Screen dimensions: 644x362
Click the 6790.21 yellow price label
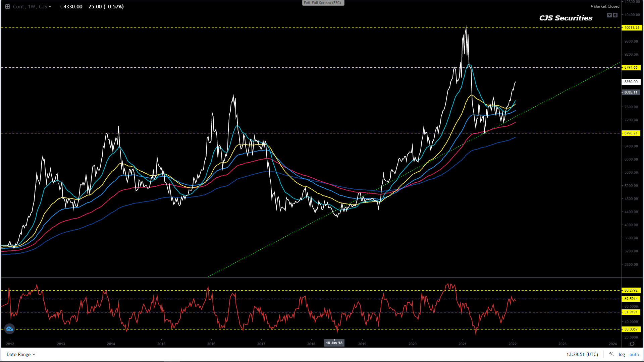[x=631, y=133]
